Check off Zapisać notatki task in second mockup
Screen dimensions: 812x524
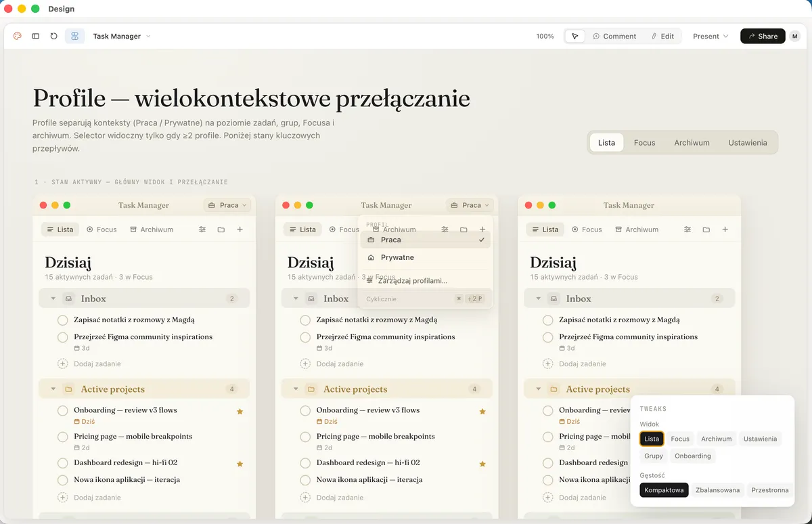305,320
